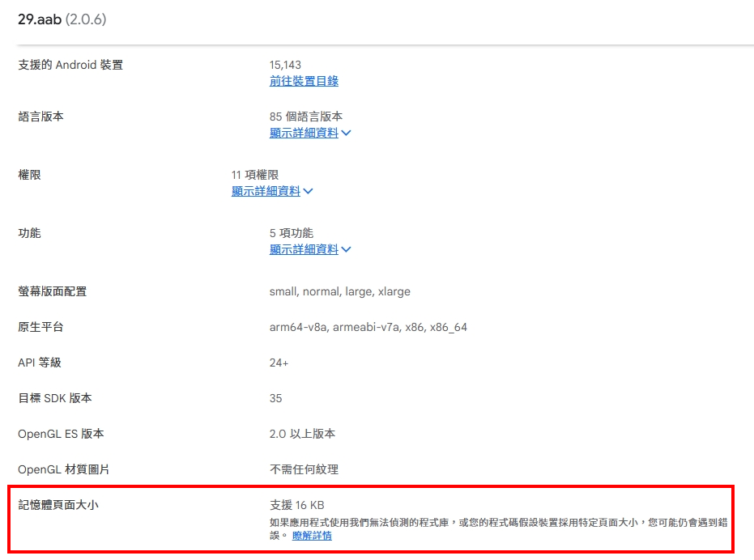The image size is (754, 560).
Task: Click the 支援 16 KB value
Action: coord(296,505)
